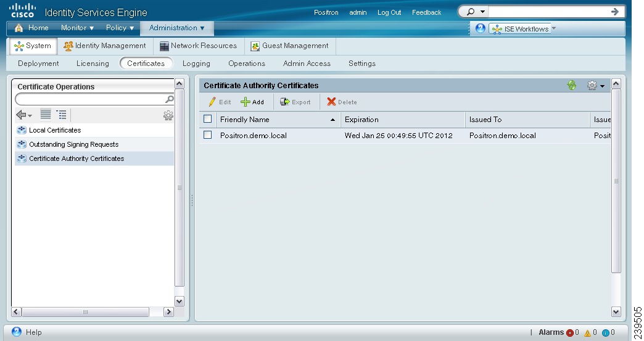Screen dimensions: 644x341
Task: Click the left panel horizontal scroll left arrow
Action: coord(17,312)
